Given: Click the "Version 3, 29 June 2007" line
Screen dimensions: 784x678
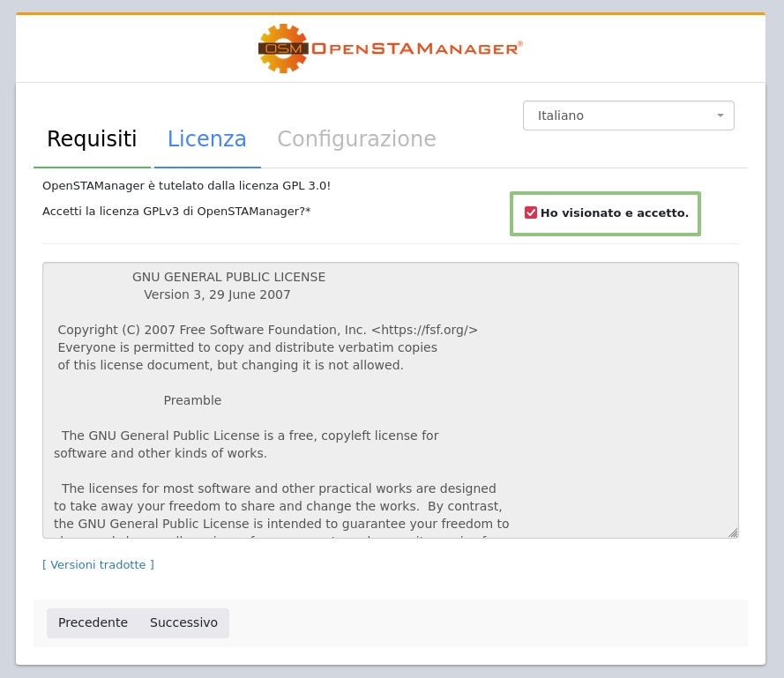Looking at the screenshot, I should [217, 294].
